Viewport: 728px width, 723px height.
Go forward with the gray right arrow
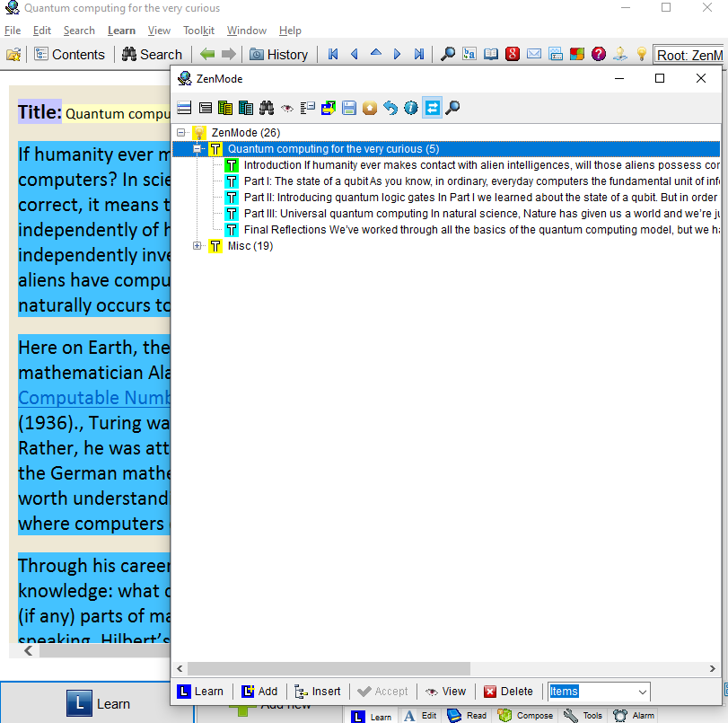(x=228, y=55)
